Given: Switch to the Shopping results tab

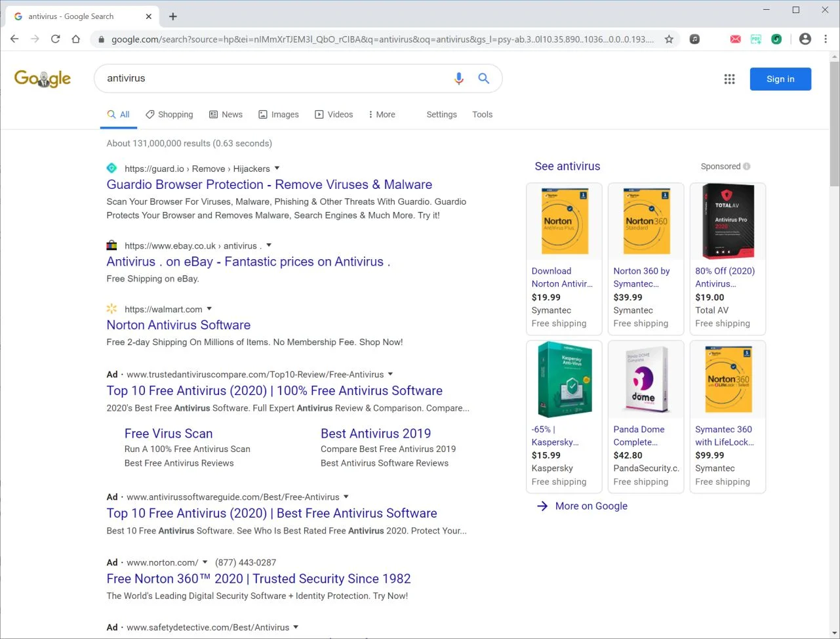Looking at the screenshot, I should pyautogui.click(x=169, y=114).
